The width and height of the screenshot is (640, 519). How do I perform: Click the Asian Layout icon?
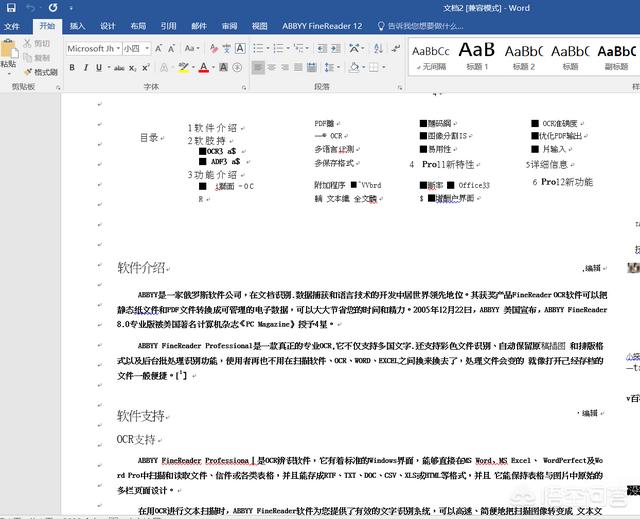(x=354, y=49)
